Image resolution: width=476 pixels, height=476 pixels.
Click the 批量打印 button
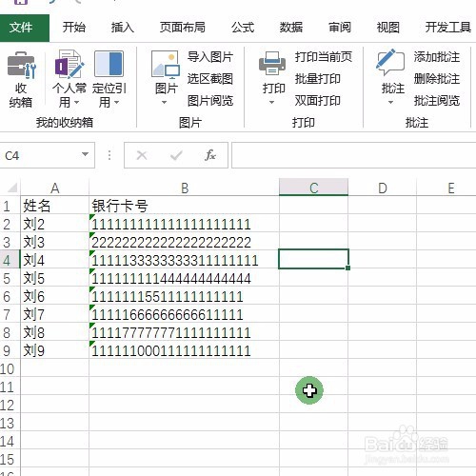pyautogui.click(x=318, y=79)
